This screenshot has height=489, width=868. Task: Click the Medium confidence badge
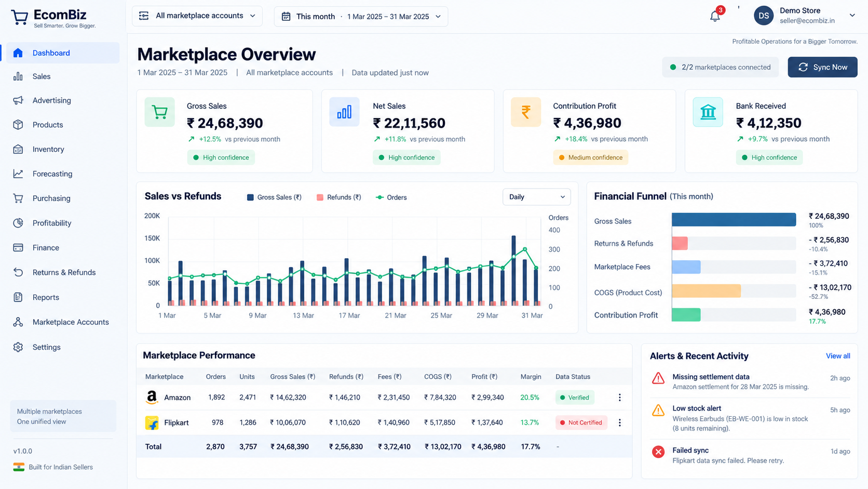[x=590, y=157]
